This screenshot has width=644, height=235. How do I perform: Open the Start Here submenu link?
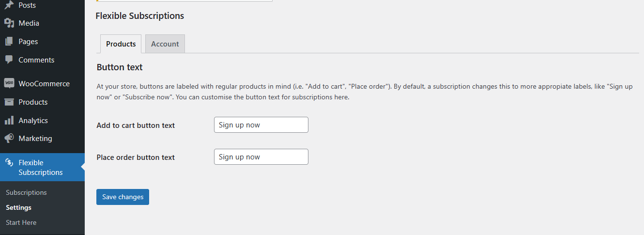(x=21, y=222)
